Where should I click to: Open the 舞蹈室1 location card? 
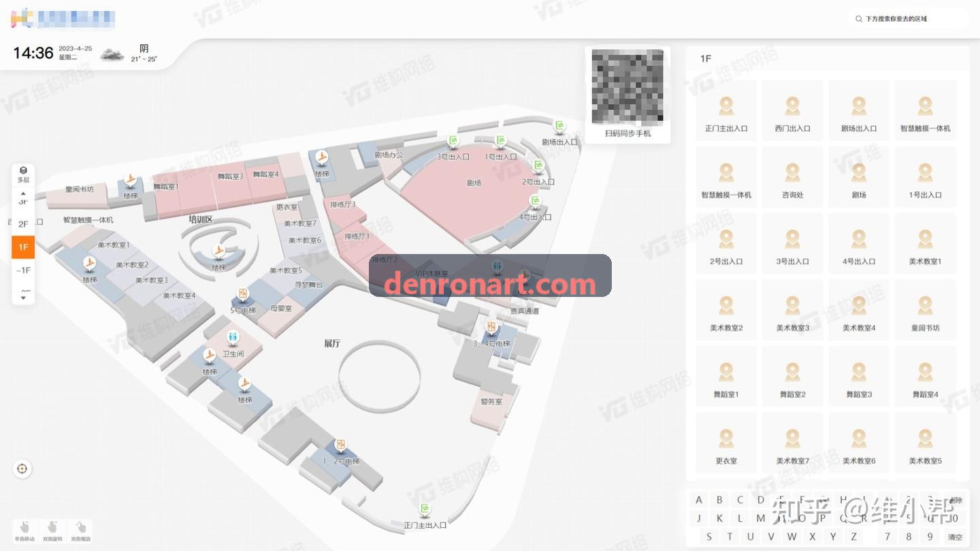(x=726, y=377)
